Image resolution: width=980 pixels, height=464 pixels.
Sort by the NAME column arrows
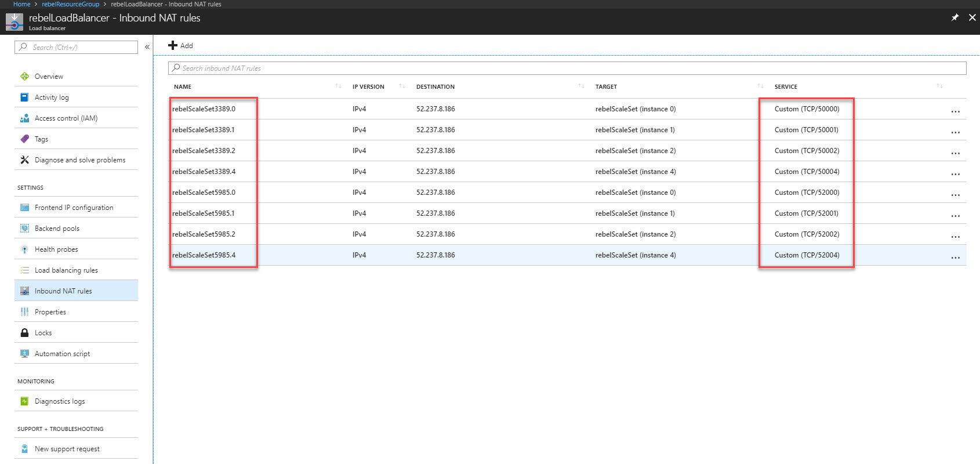[x=338, y=86]
